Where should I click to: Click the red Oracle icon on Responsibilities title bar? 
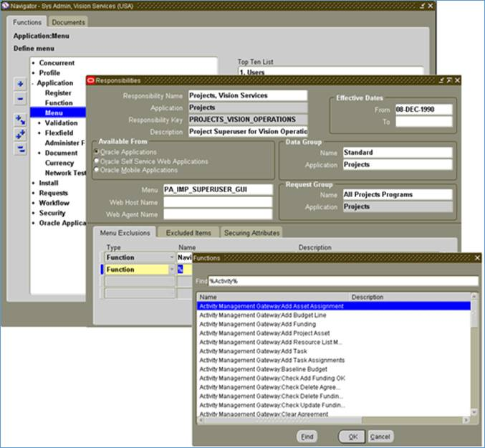tap(91, 80)
